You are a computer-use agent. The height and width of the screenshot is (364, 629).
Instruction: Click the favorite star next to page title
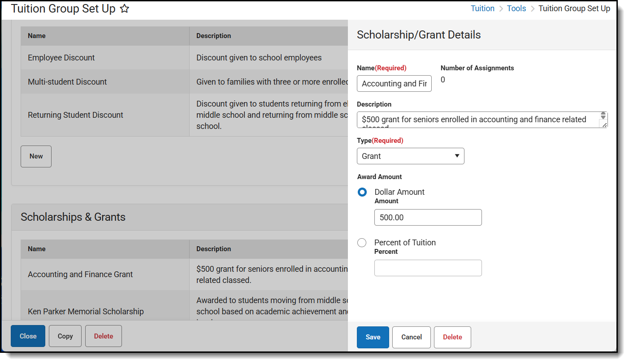pyautogui.click(x=125, y=9)
